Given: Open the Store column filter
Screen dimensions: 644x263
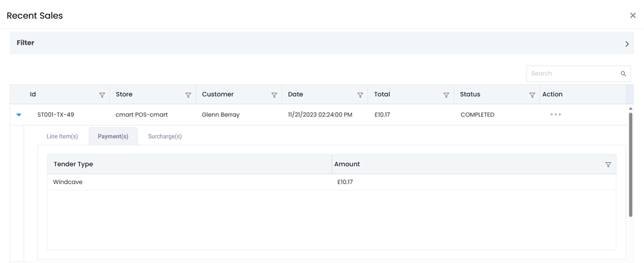Looking at the screenshot, I should pyautogui.click(x=188, y=95).
